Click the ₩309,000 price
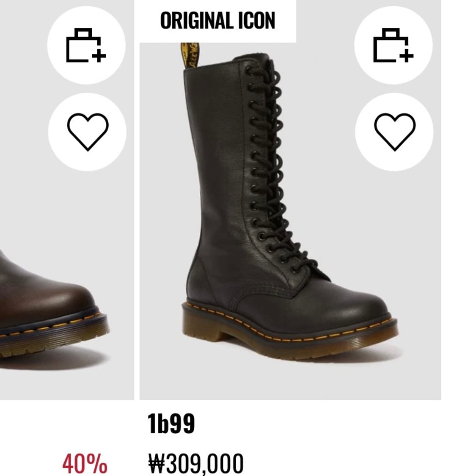This screenshot has height=476, width=476. (x=196, y=463)
